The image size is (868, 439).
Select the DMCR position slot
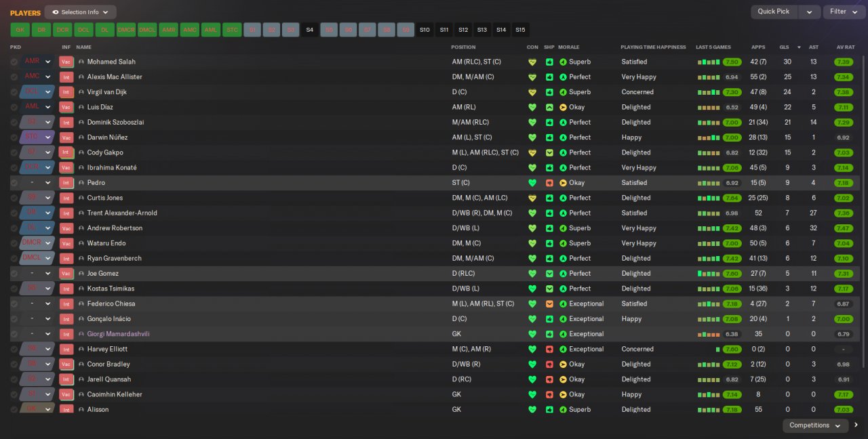coord(125,30)
